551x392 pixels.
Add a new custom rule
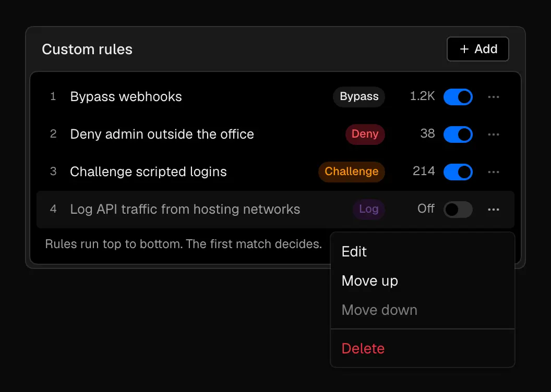pos(477,49)
